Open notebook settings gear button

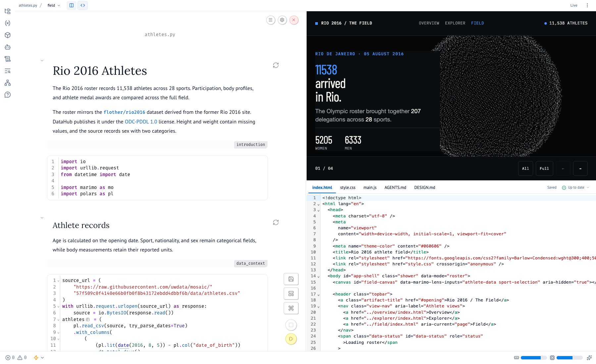[282, 20]
